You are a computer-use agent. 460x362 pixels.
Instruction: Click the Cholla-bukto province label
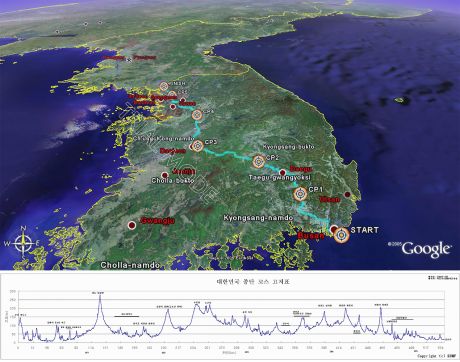click(x=173, y=181)
